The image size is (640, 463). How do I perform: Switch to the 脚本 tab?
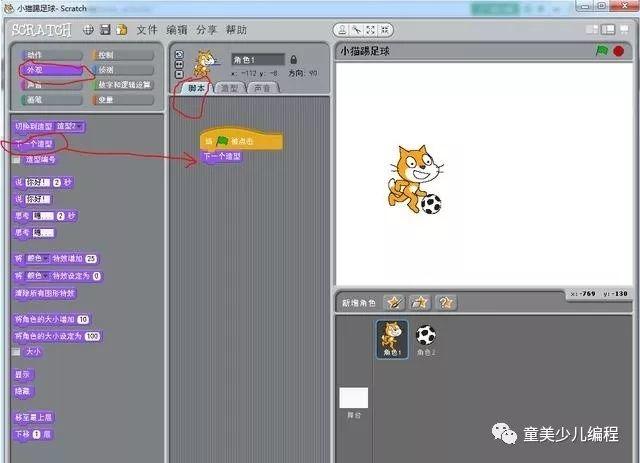pos(197,88)
